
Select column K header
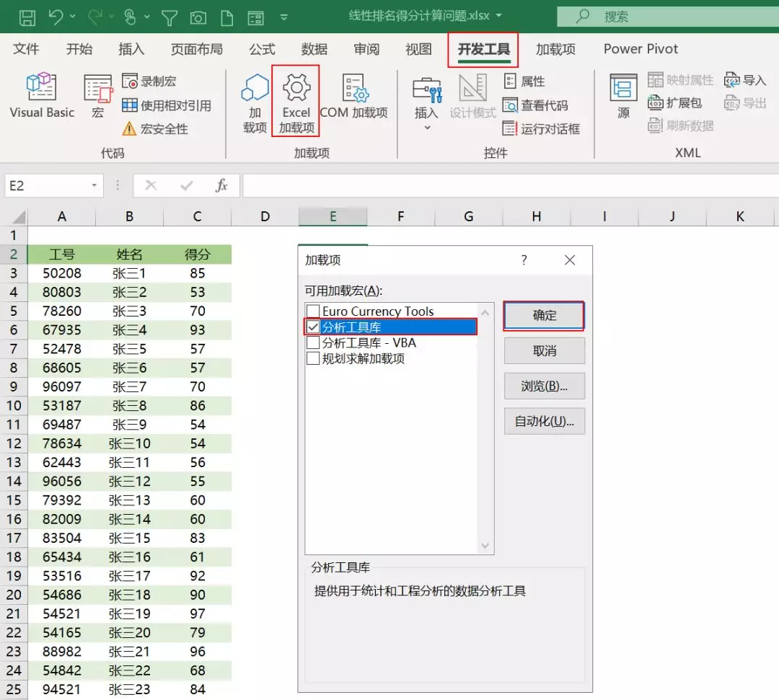click(740, 217)
